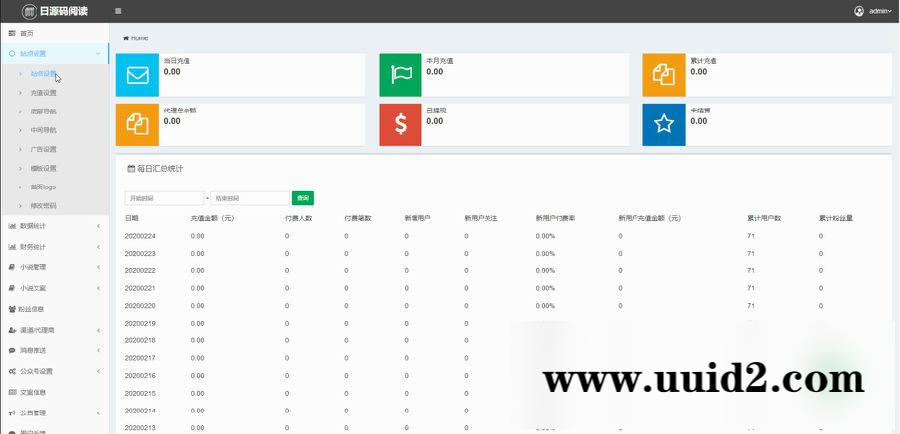900x434 pixels.
Task: Click the user-plus icon beside 渠道代理商
Action: pos(12,330)
